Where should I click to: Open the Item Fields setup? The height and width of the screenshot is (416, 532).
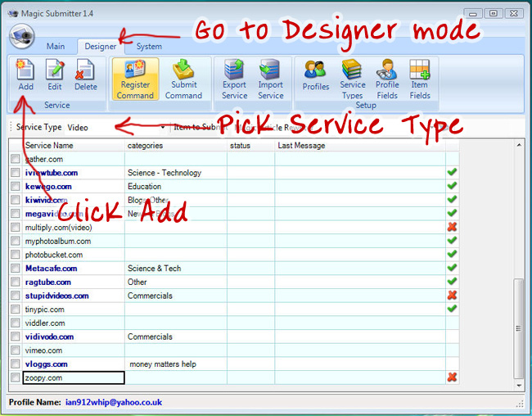(x=420, y=79)
